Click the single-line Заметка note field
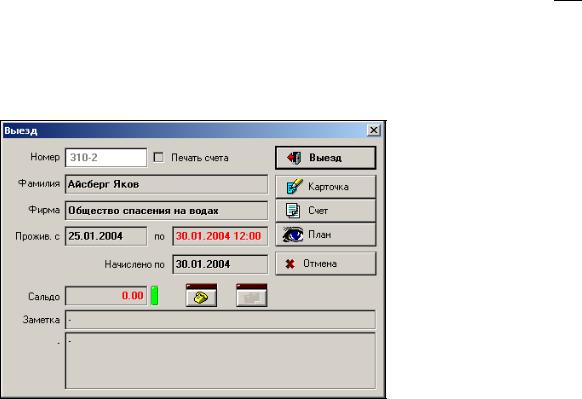This screenshot has height=399, width=582. [220, 320]
